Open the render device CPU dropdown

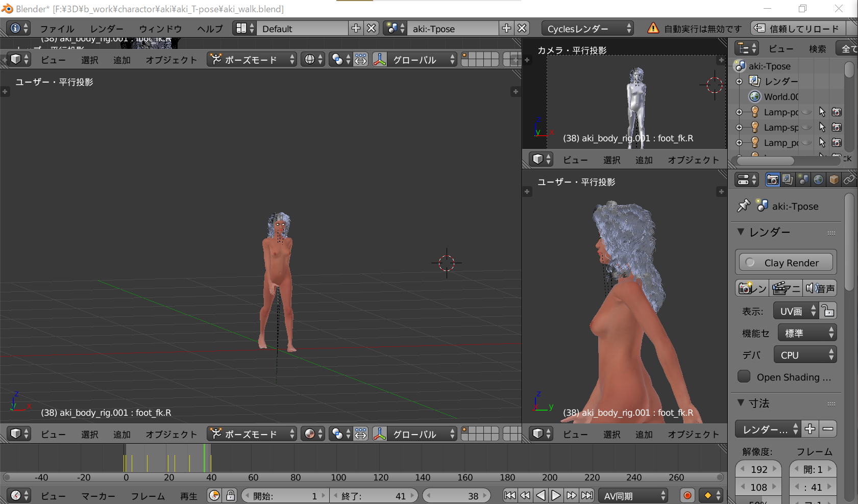[x=805, y=355]
